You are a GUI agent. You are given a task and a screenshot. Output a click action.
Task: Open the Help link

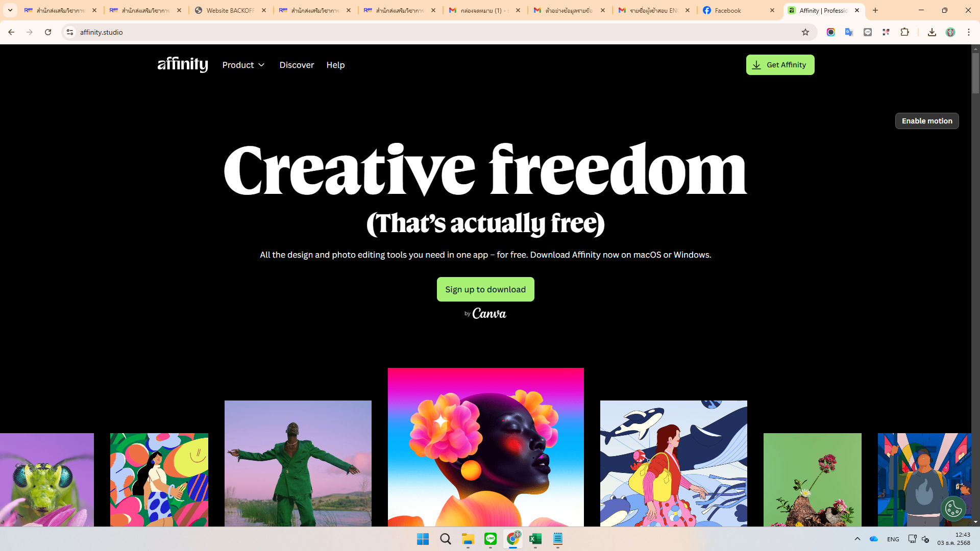point(335,65)
